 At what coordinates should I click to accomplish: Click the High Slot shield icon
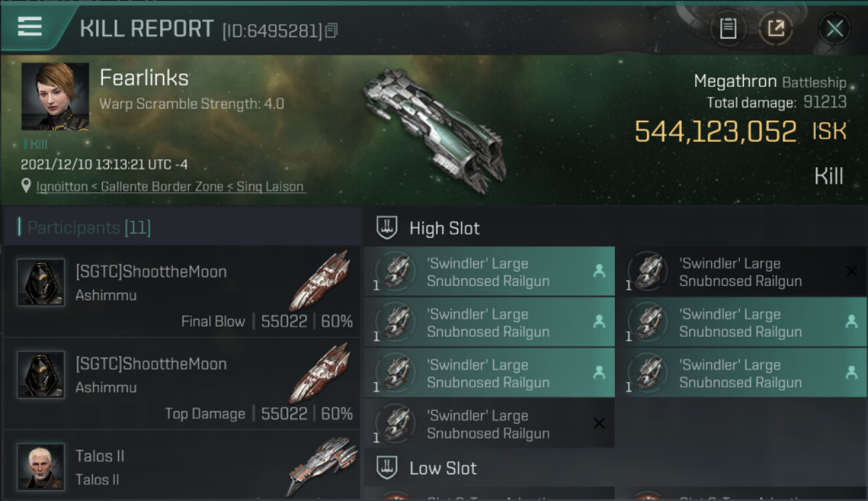(387, 228)
